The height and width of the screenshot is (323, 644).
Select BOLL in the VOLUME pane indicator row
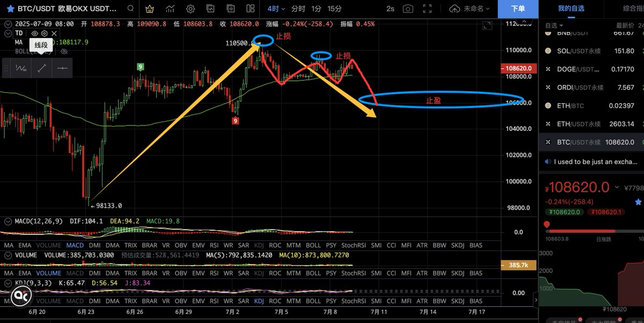(313, 273)
